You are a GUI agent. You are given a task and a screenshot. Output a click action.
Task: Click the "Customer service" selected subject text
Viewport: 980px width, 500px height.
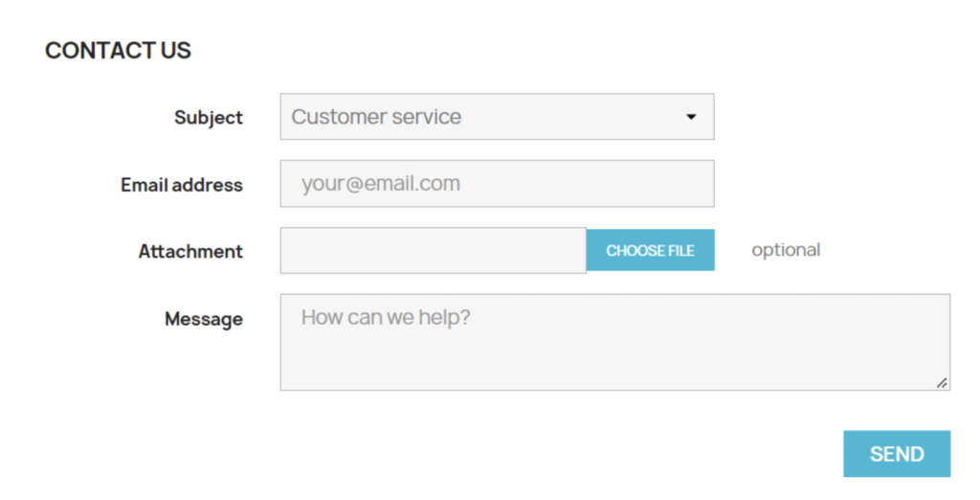(x=376, y=117)
